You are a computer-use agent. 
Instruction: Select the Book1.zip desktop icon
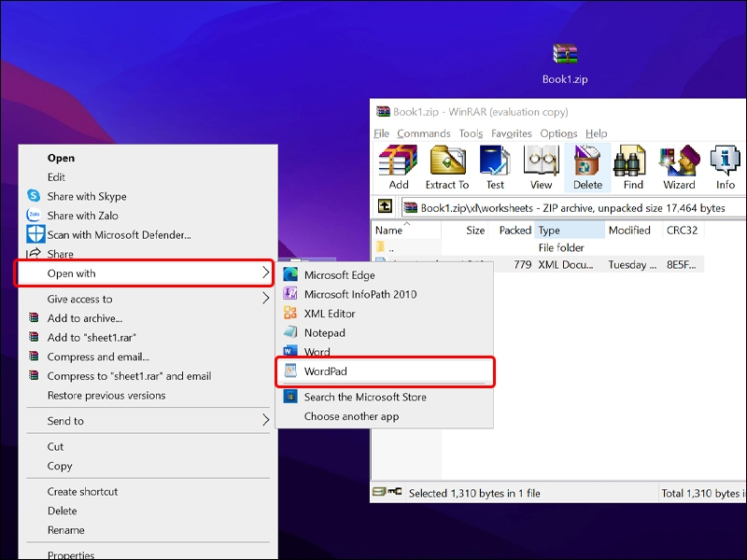565,63
